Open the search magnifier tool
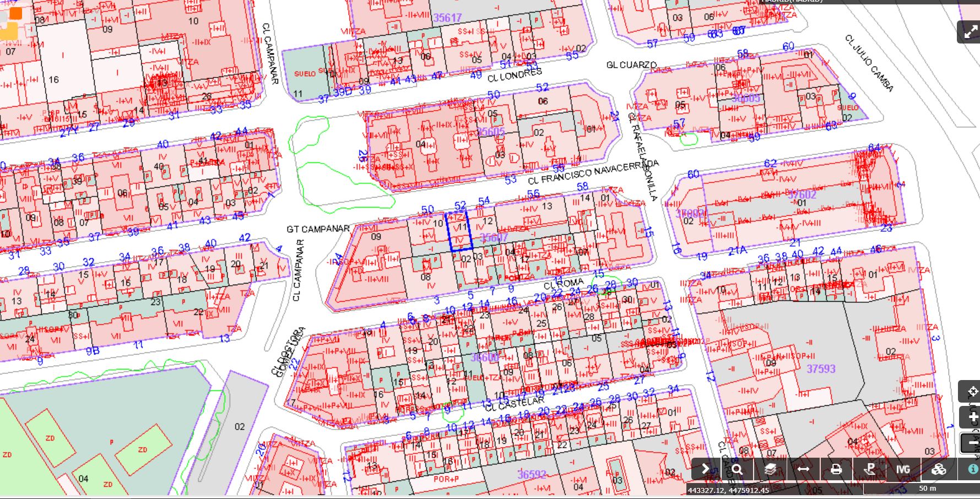This screenshot has height=499, width=980. pyautogui.click(x=737, y=469)
